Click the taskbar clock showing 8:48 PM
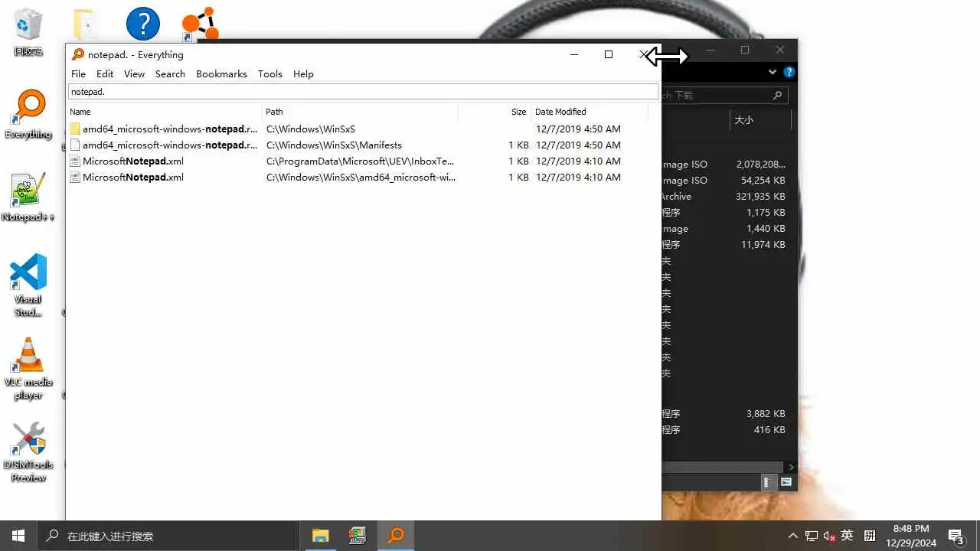Screen dimensions: 980x551 point(912,536)
